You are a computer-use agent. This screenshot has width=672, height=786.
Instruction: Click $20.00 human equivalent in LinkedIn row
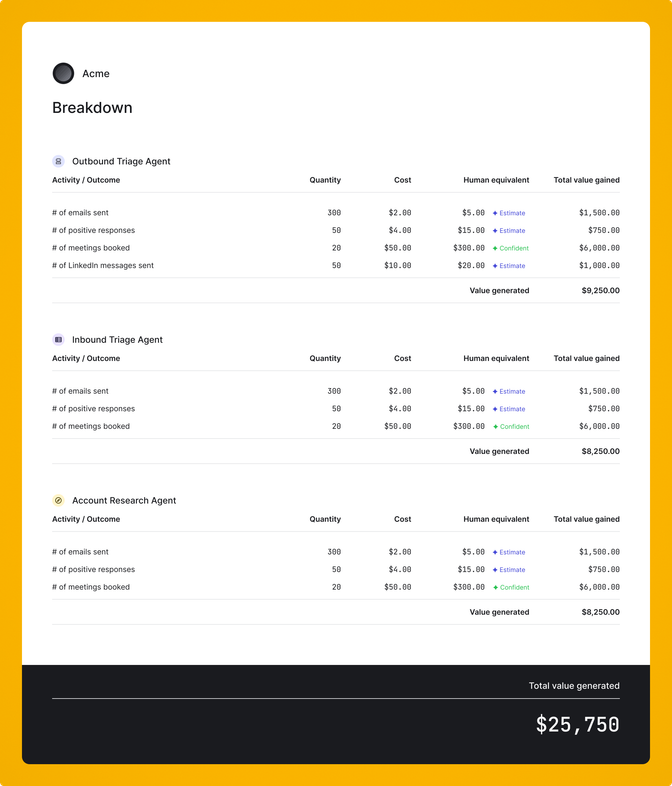click(x=471, y=266)
